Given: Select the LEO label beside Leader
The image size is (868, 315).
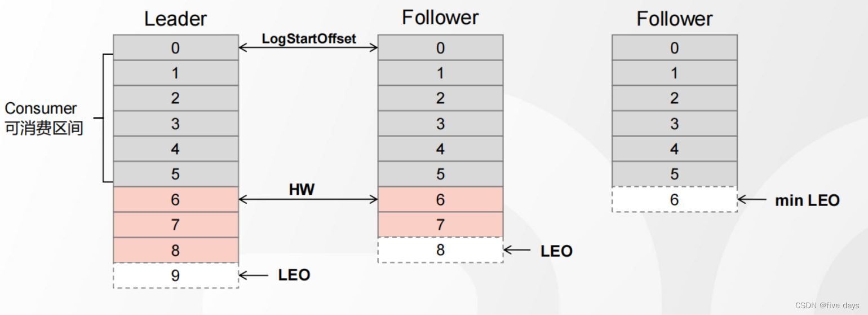Looking at the screenshot, I should click(294, 275).
